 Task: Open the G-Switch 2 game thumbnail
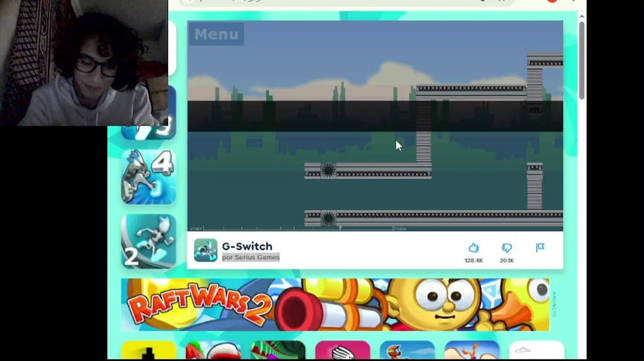[x=148, y=242]
